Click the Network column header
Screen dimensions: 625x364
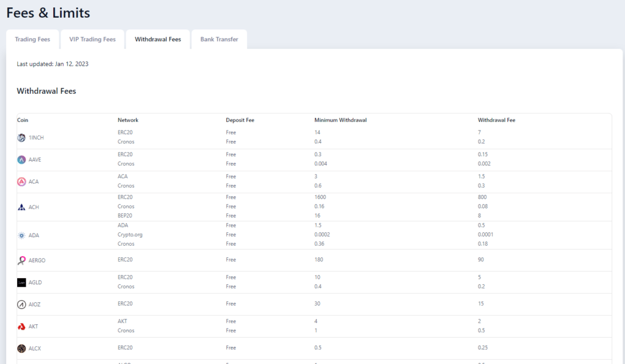pyautogui.click(x=128, y=120)
